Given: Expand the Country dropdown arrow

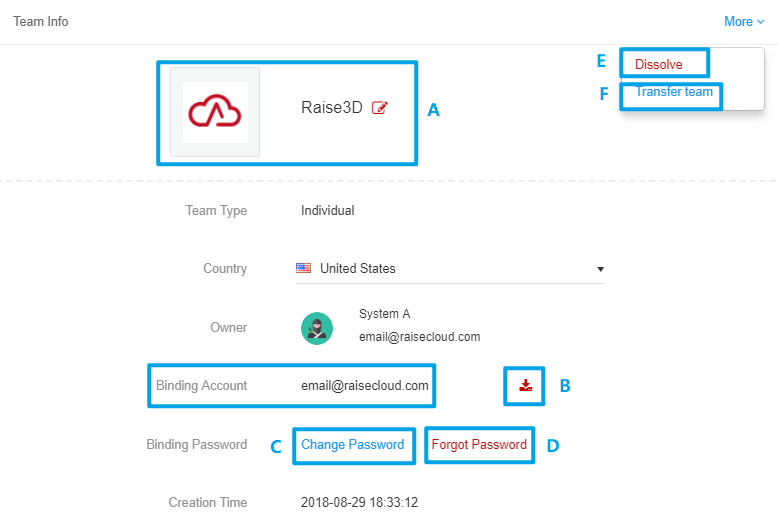Looking at the screenshot, I should tap(600, 269).
